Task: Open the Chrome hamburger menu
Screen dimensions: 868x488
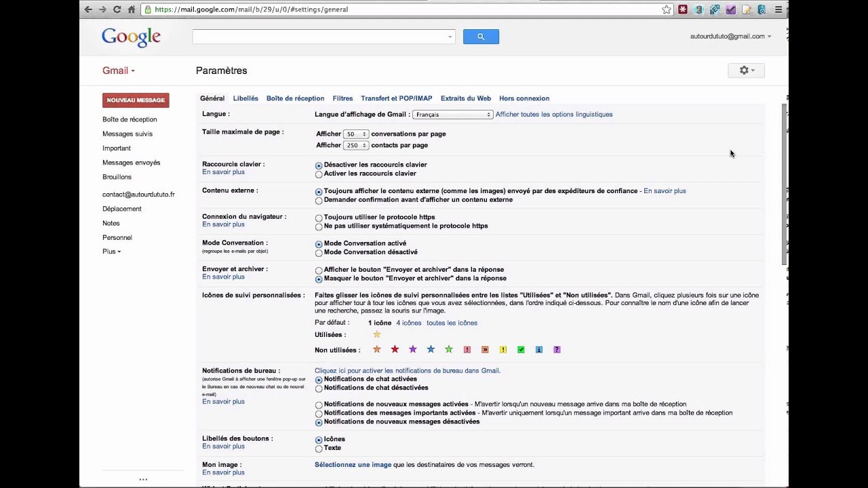Action: (x=778, y=9)
